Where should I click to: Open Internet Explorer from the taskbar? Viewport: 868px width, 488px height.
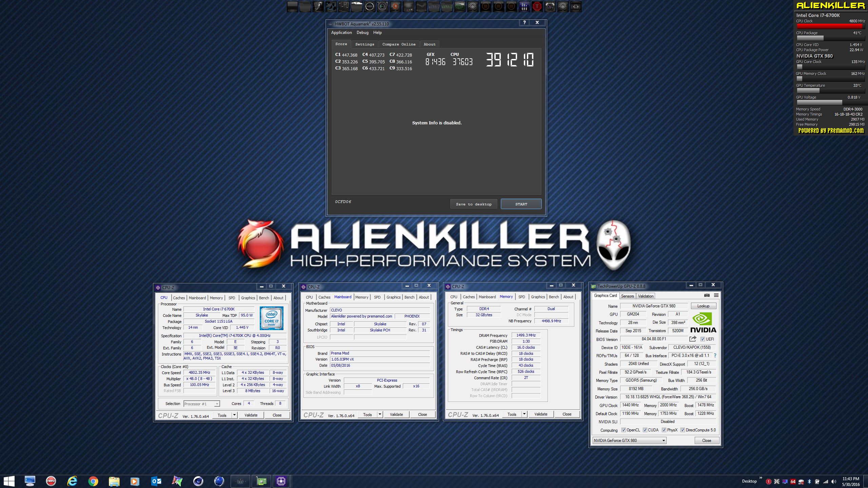pos(72,481)
